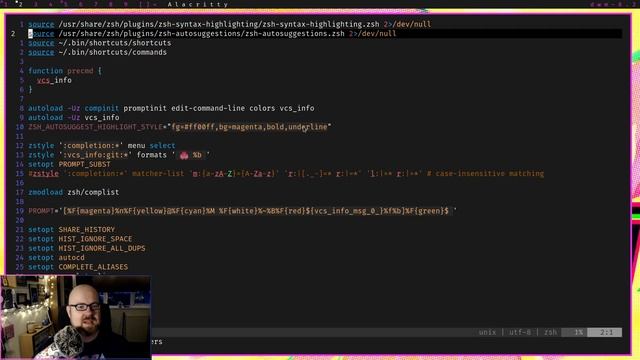This screenshot has height=360, width=640.
Task: Click 'autocd' setopt option
Action: pyautogui.click(x=71, y=258)
